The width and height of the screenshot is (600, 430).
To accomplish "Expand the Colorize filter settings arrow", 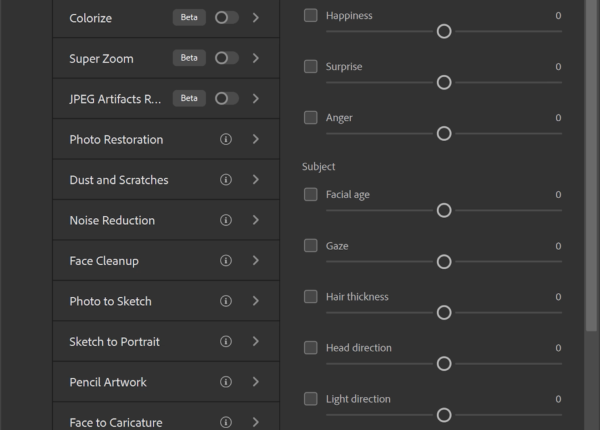I will tap(256, 18).
